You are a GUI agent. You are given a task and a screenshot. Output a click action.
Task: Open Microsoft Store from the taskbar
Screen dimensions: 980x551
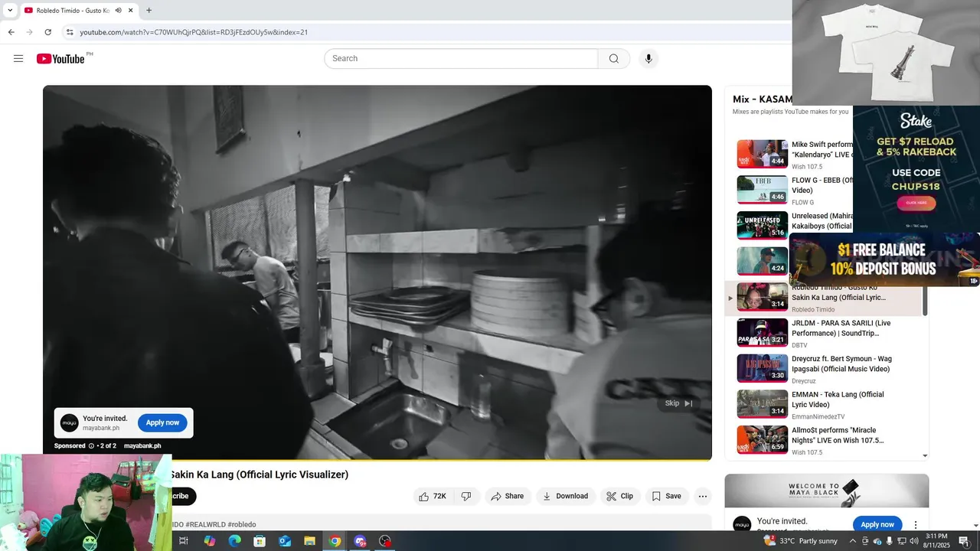(260, 541)
